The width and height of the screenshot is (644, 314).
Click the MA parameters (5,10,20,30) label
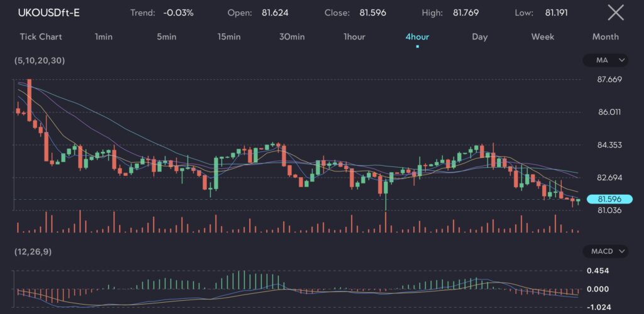[x=39, y=60]
